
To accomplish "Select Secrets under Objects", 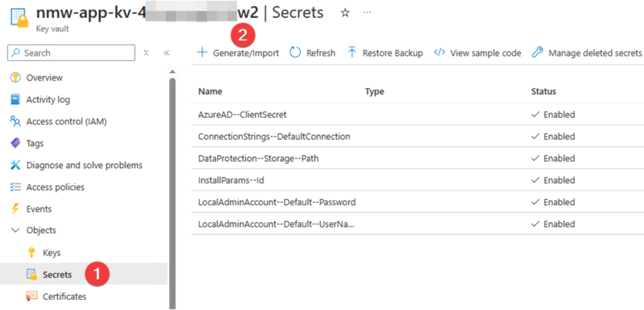I will 57,275.
